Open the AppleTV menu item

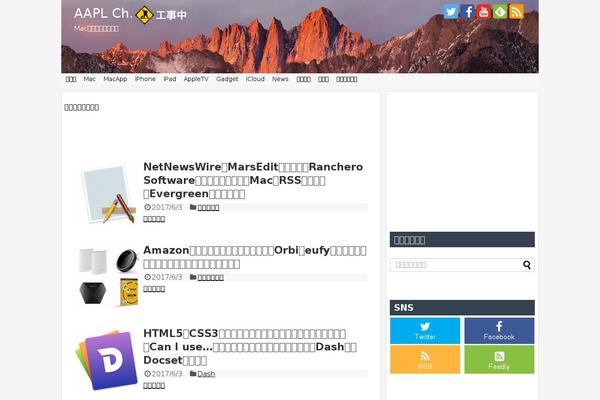click(196, 79)
